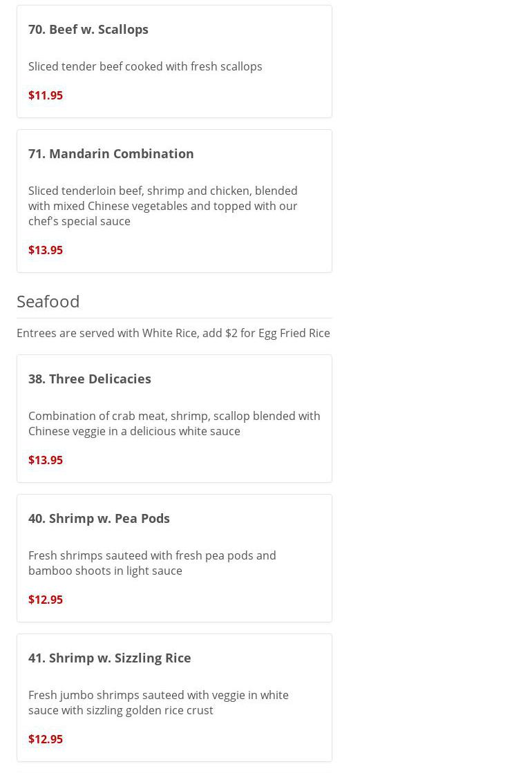Open the '38. Three Delicacies' title
The width and height of the screenshot is (532, 773).
click(90, 379)
